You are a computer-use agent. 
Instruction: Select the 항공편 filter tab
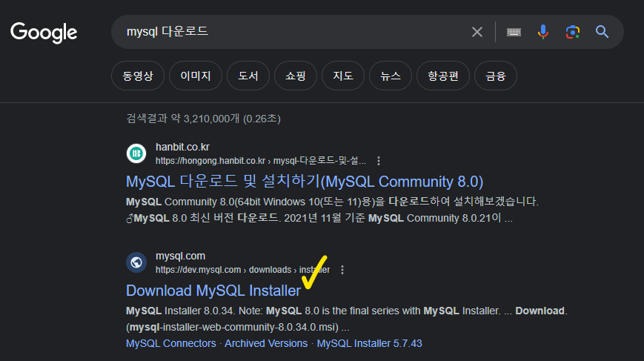(x=442, y=76)
